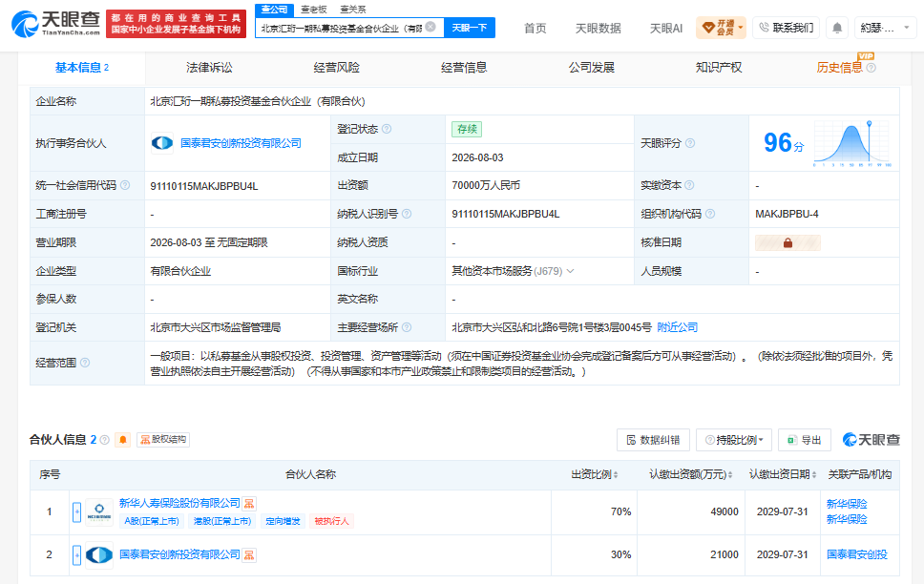This screenshot has height=584, width=924.
Task: Go to 首页 in top navigation
Action: [x=535, y=28]
